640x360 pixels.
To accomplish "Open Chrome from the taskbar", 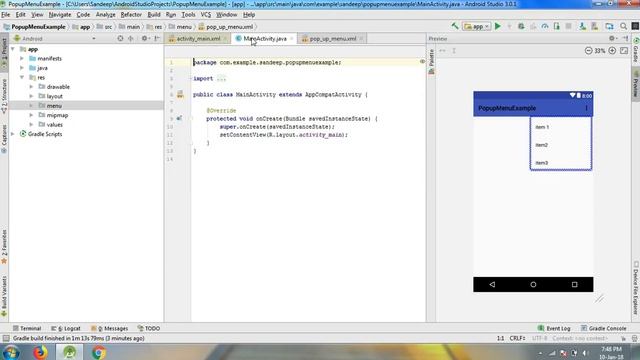I will (x=98, y=352).
